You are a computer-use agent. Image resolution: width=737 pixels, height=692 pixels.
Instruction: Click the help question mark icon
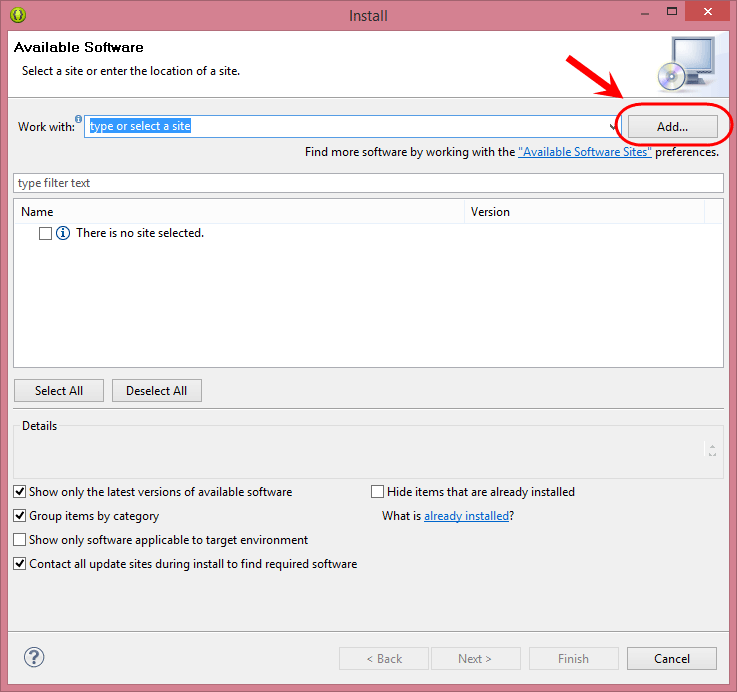(x=34, y=657)
